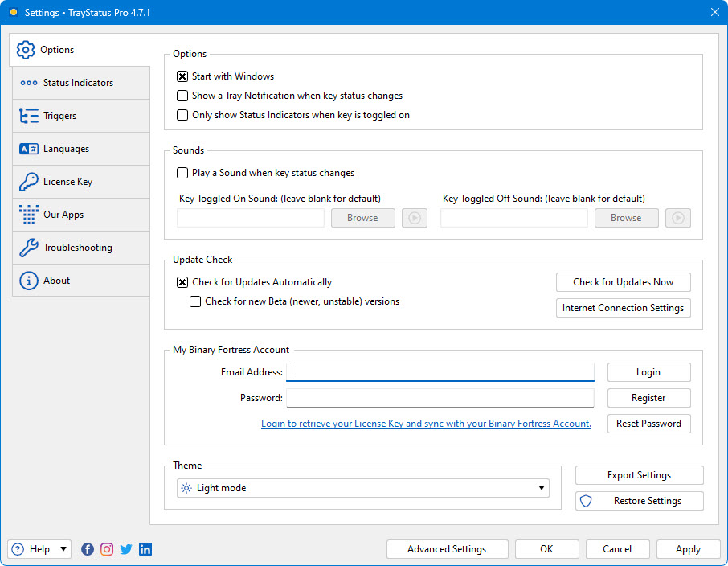Expand the Help menu dropdown
The width and height of the screenshot is (728, 566).
click(x=63, y=549)
